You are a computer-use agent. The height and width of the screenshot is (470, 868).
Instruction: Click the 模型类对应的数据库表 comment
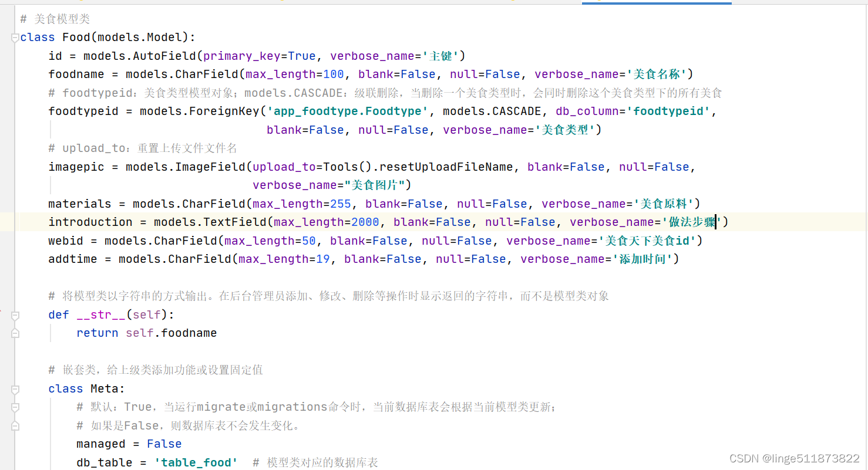tap(315, 463)
